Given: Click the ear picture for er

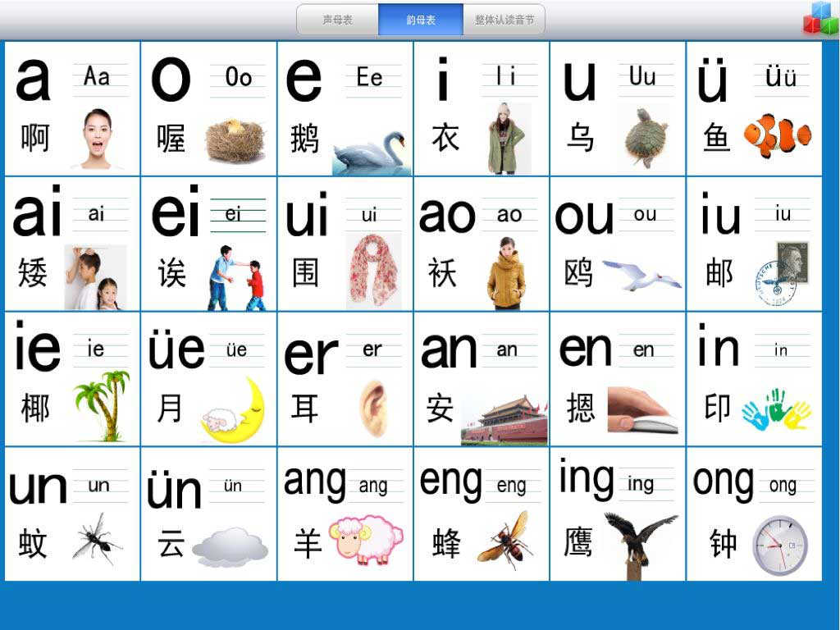Looking at the screenshot, I should 372,405.
